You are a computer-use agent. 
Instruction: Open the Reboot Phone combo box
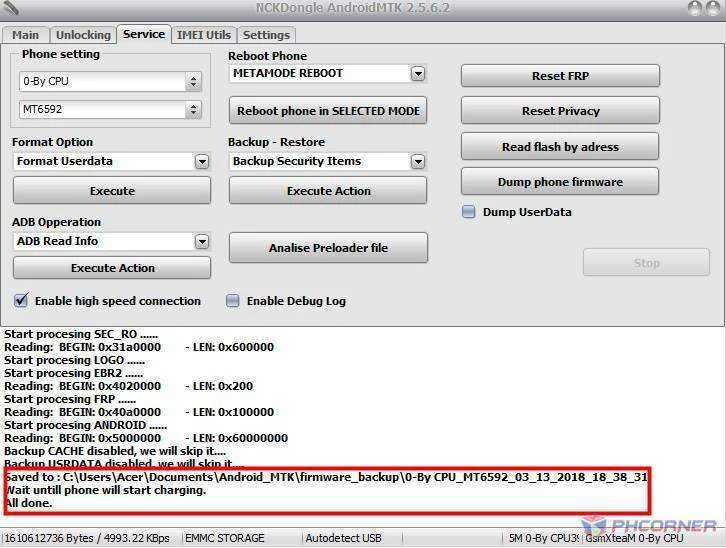tap(327, 74)
